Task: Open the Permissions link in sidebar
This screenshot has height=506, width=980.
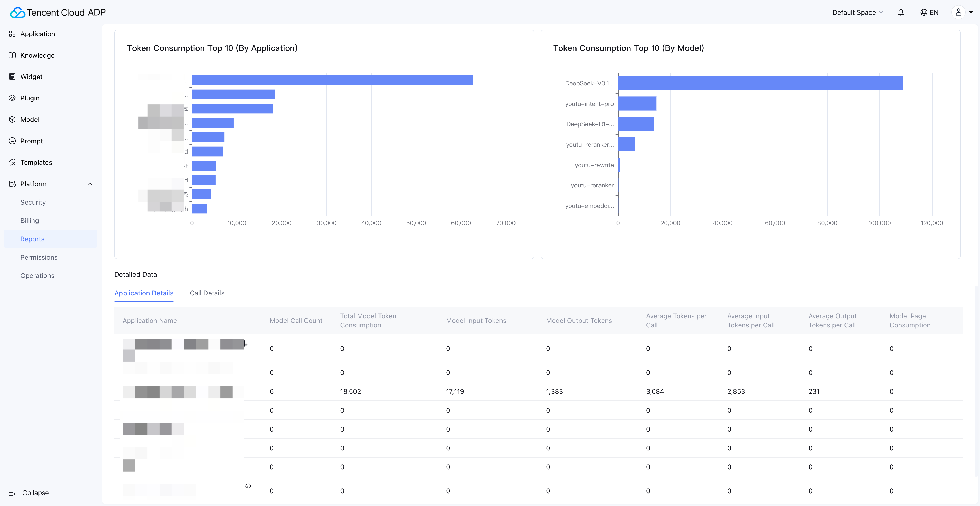Action: coord(39,257)
